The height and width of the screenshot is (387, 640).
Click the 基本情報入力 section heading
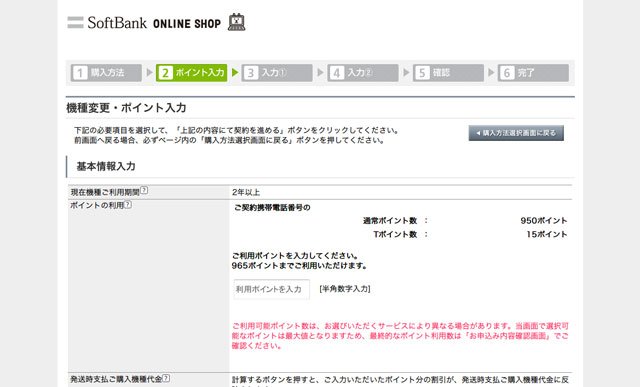[106, 166]
